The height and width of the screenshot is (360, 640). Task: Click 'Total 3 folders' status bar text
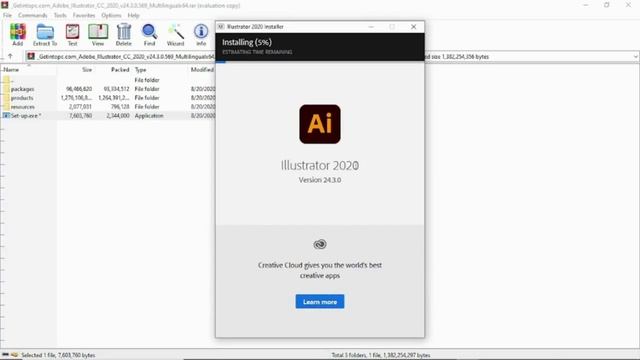[381, 355]
